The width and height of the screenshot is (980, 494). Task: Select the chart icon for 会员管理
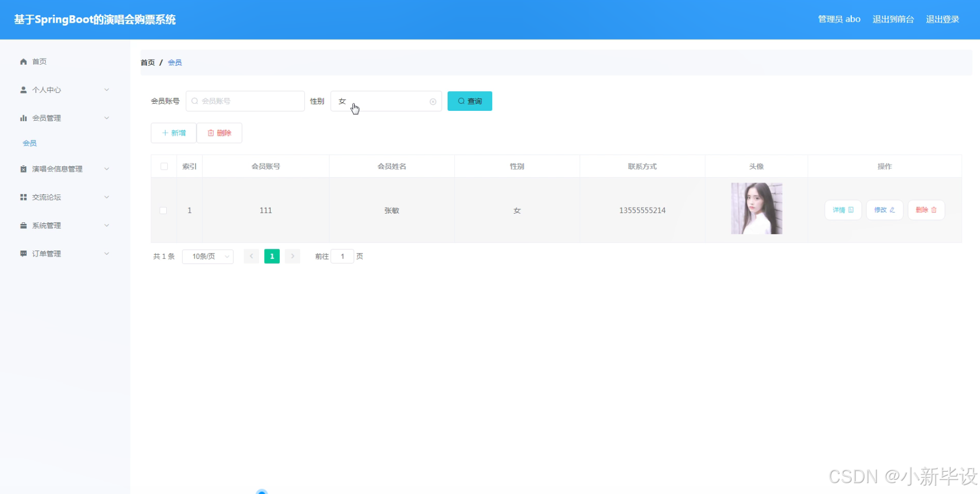point(23,118)
